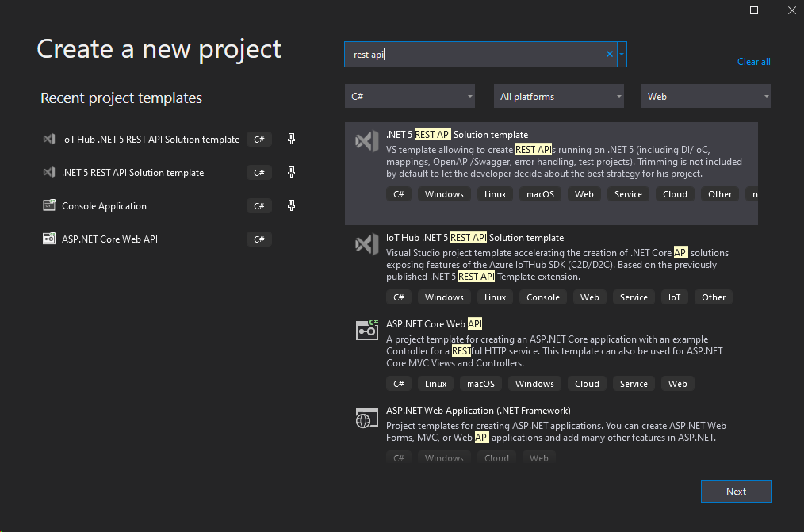The height and width of the screenshot is (532, 804).
Task: Unpin the .NET 5 REST API Solution template
Action: pos(290,172)
